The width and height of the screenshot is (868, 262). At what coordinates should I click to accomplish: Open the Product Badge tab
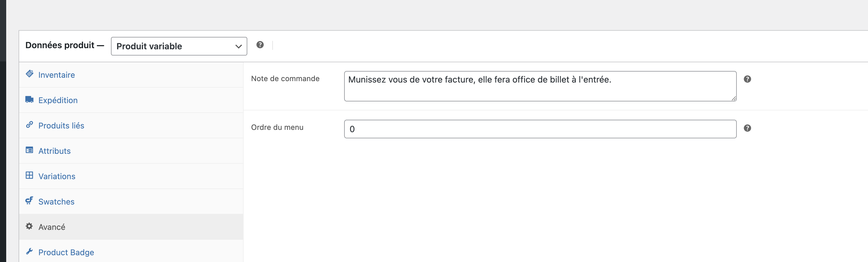click(x=66, y=252)
